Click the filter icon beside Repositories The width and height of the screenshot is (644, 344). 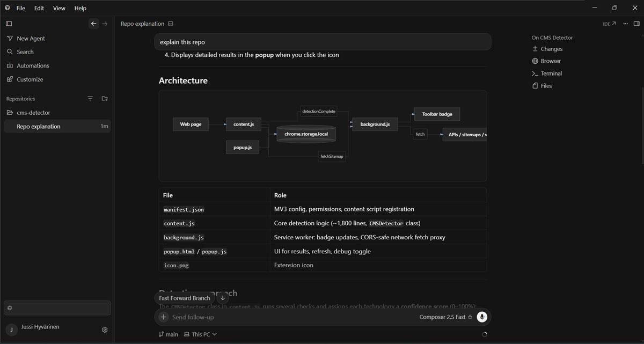click(90, 99)
